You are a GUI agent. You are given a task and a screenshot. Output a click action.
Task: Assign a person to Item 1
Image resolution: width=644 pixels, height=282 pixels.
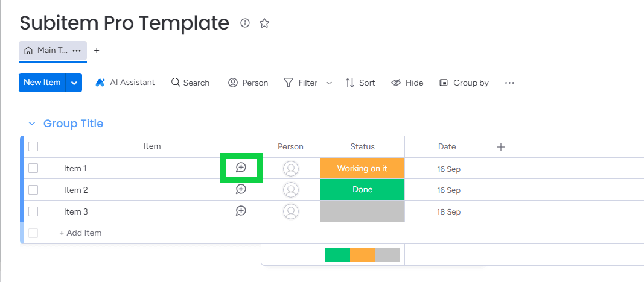click(x=291, y=169)
